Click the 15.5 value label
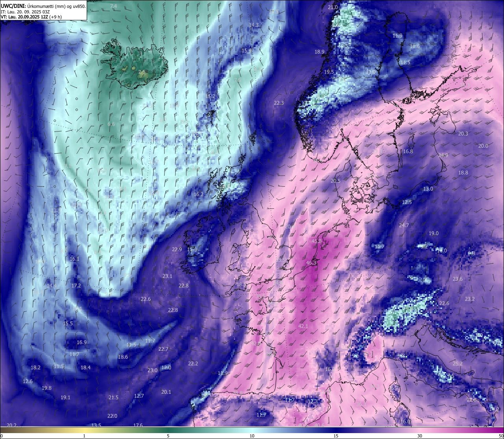Screen dimensions: 504x439 coord(68,323)
